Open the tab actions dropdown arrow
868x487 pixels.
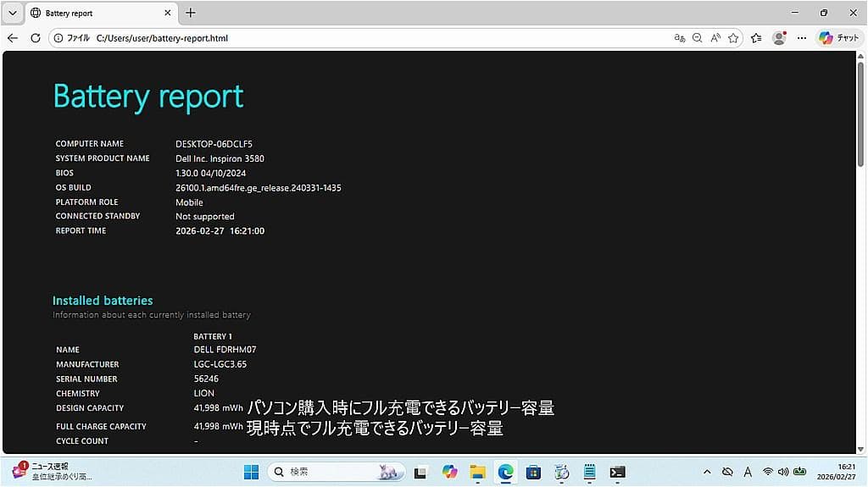[12, 13]
